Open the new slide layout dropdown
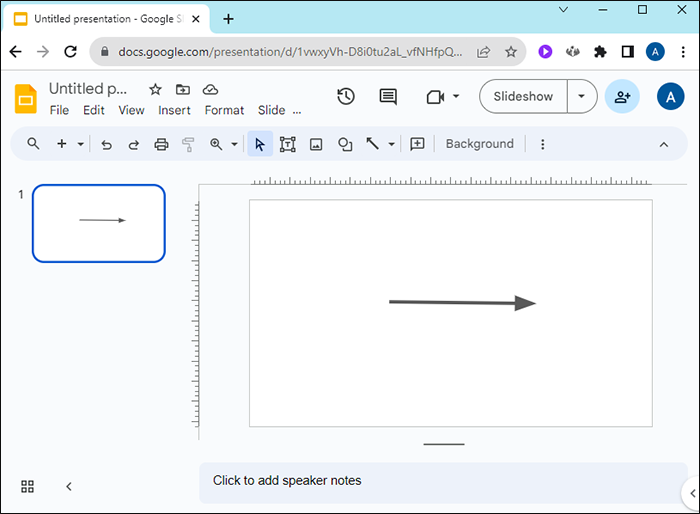This screenshot has width=700, height=514. tap(80, 144)
